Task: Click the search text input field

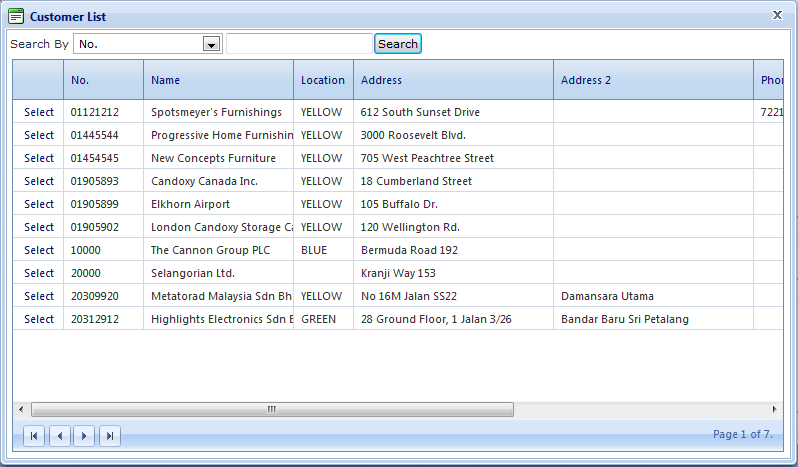Action: tap(299, 44)
